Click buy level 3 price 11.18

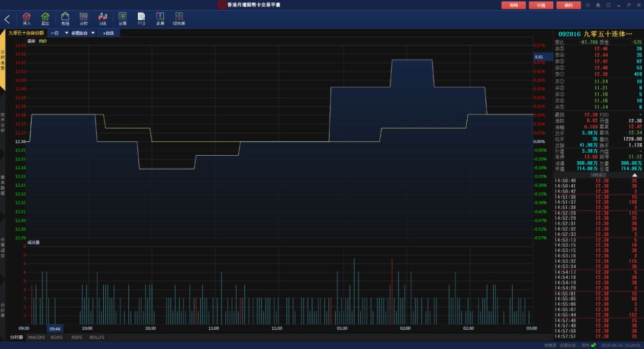pyautogui.click(x=601, y=94)
